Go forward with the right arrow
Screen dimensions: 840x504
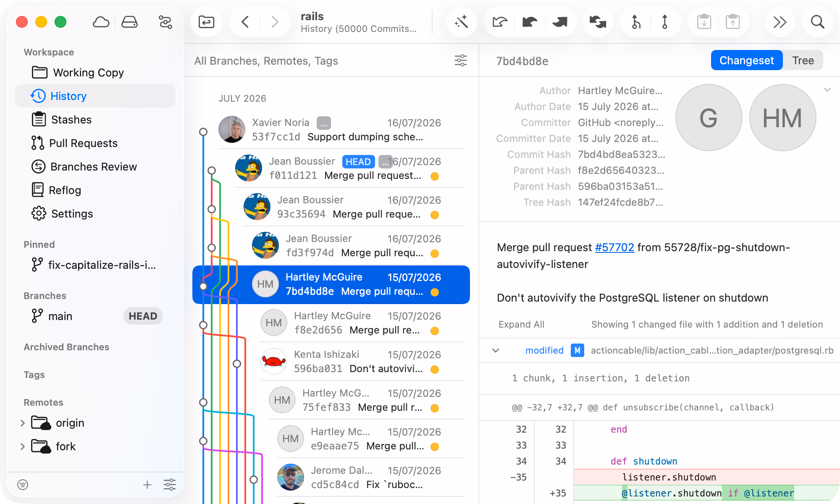point(275,22)
